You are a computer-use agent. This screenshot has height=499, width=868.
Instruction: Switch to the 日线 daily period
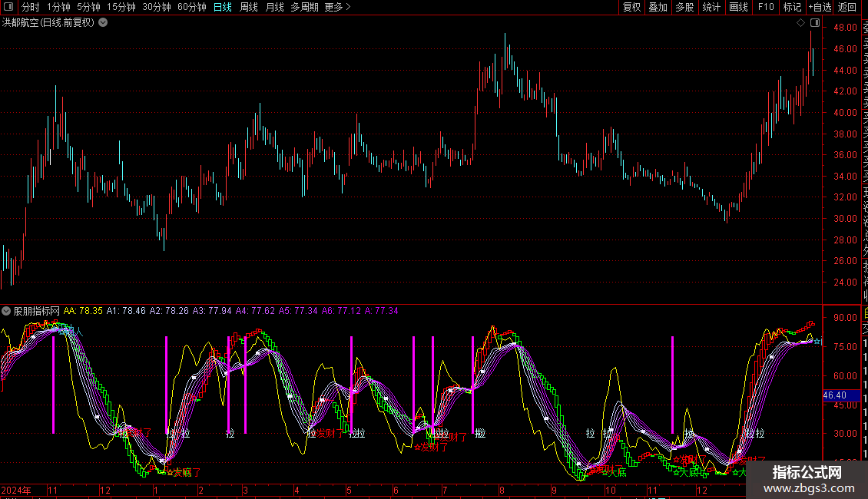(222, 7)
